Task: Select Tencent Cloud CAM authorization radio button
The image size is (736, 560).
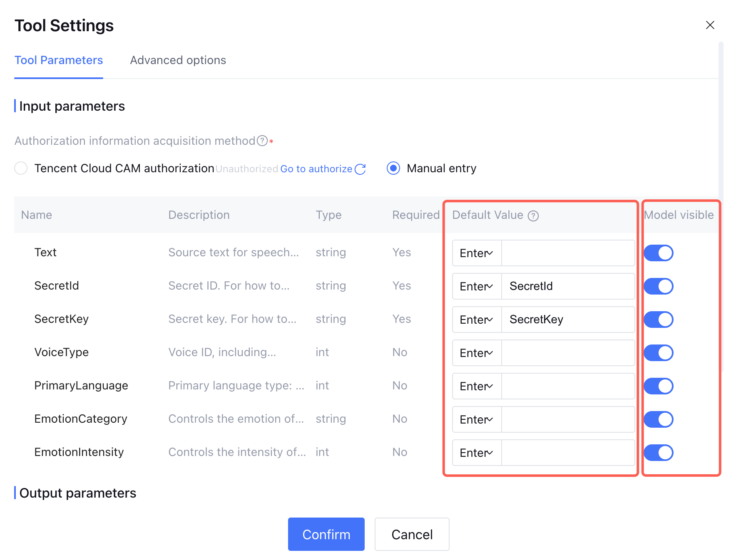Action: pyautogui.click(x=21, y=168)
